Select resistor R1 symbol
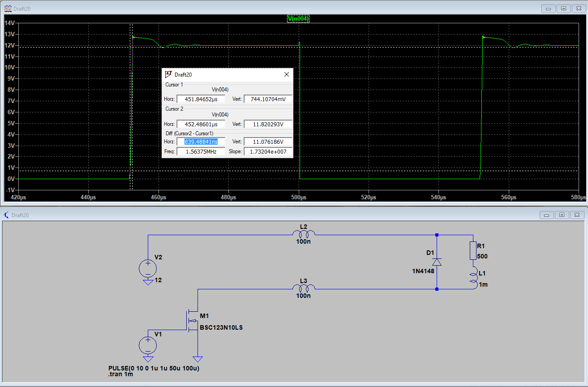 coord(473,250)
